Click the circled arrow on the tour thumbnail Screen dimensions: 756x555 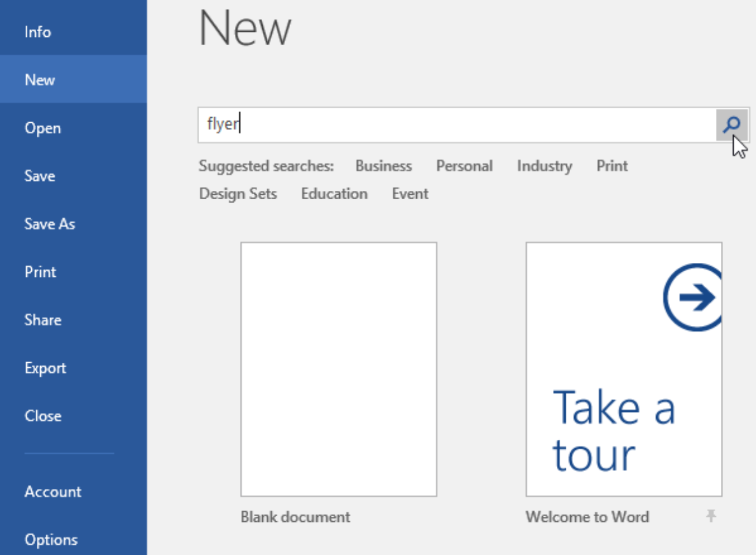pos(694,298)
